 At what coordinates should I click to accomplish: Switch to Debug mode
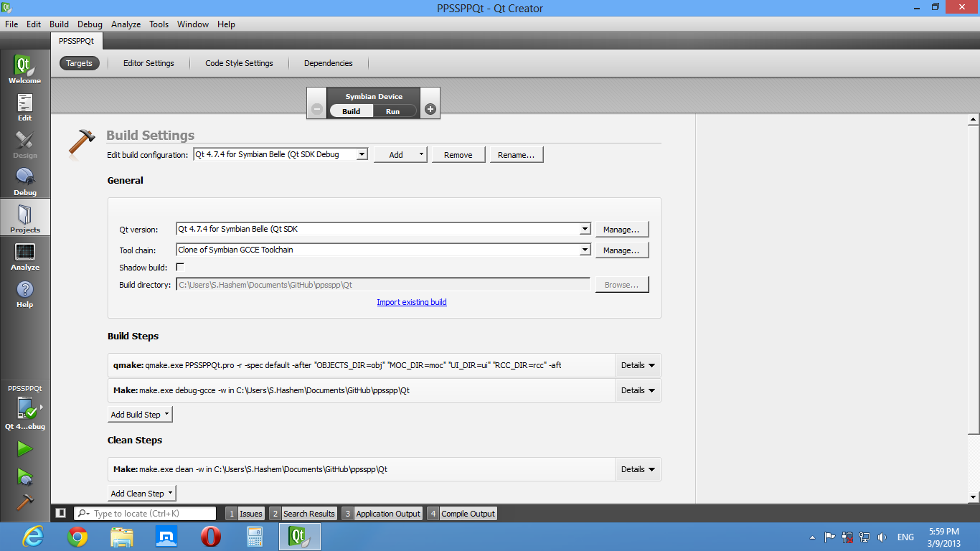click(25, 182)
